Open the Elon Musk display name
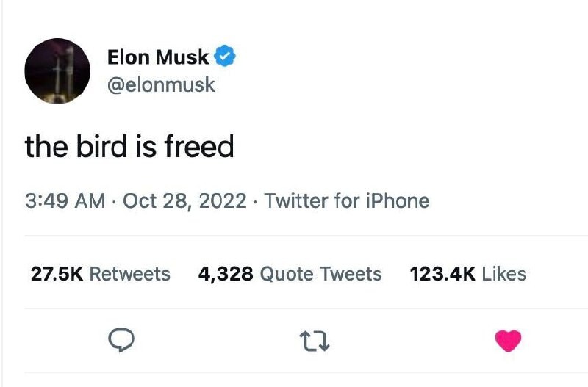 pyautogui.click(x=158, y=57)
